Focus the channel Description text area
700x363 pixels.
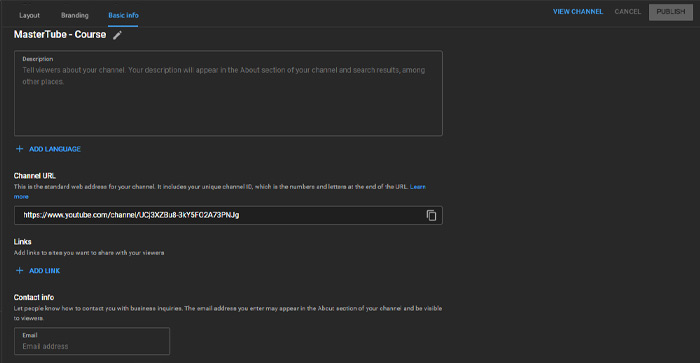(x=228, y=93)
